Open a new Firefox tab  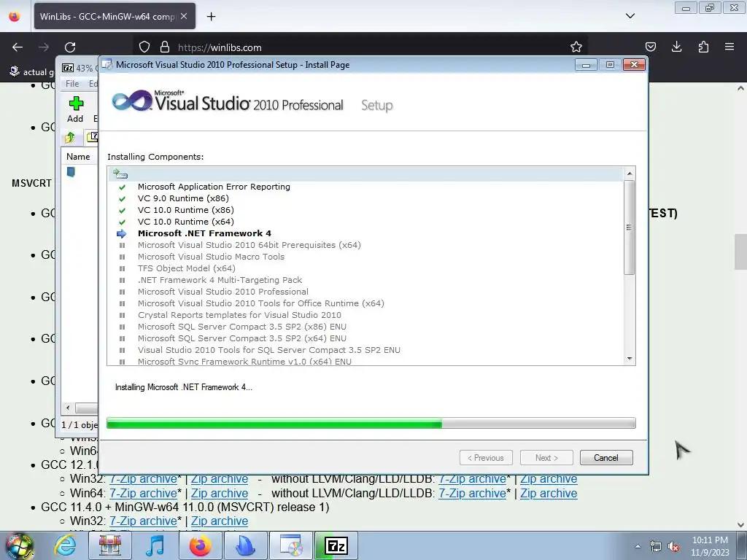(211, 17)
